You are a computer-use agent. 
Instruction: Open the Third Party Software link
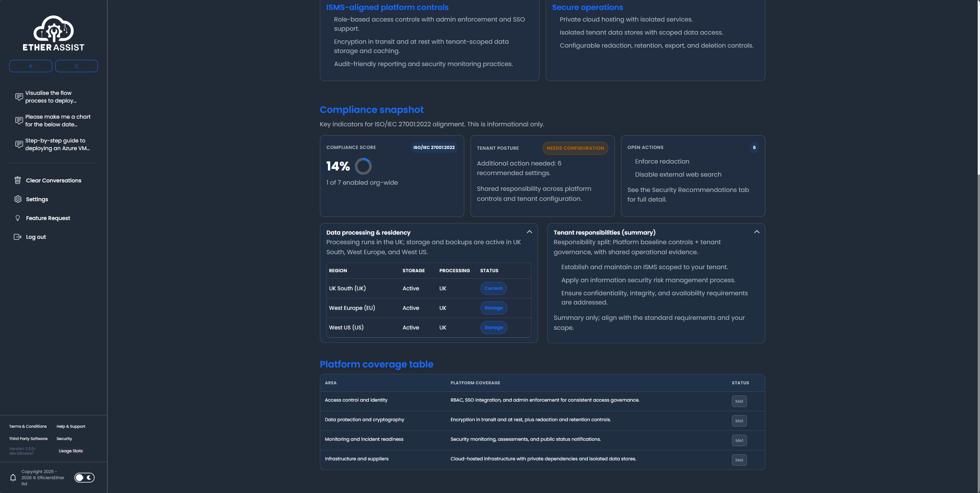(28, 439)
